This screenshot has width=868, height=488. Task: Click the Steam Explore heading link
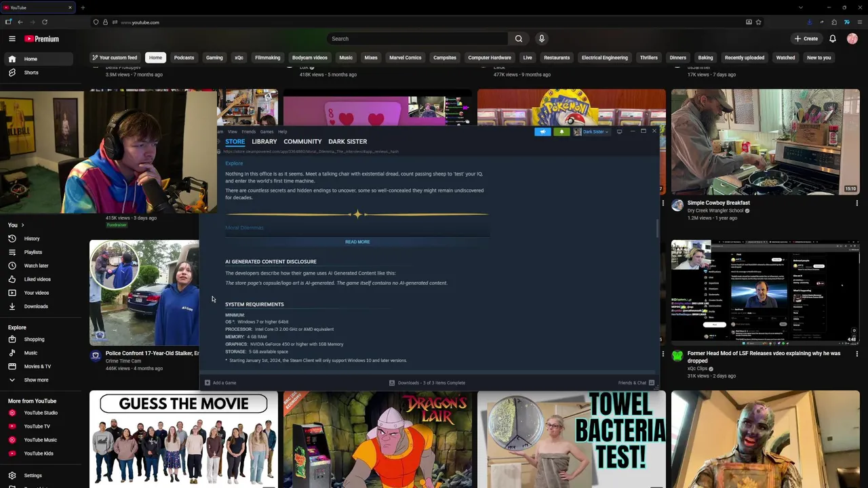[x=234, y=163]
